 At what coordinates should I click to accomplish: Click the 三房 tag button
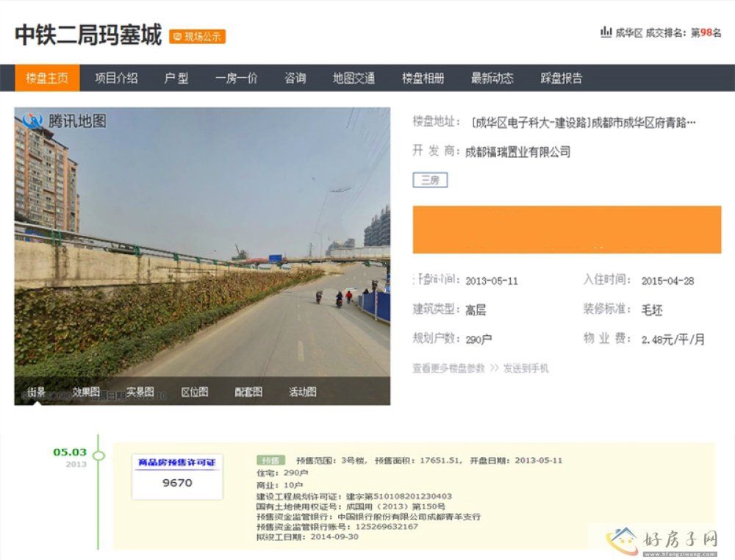430,180
